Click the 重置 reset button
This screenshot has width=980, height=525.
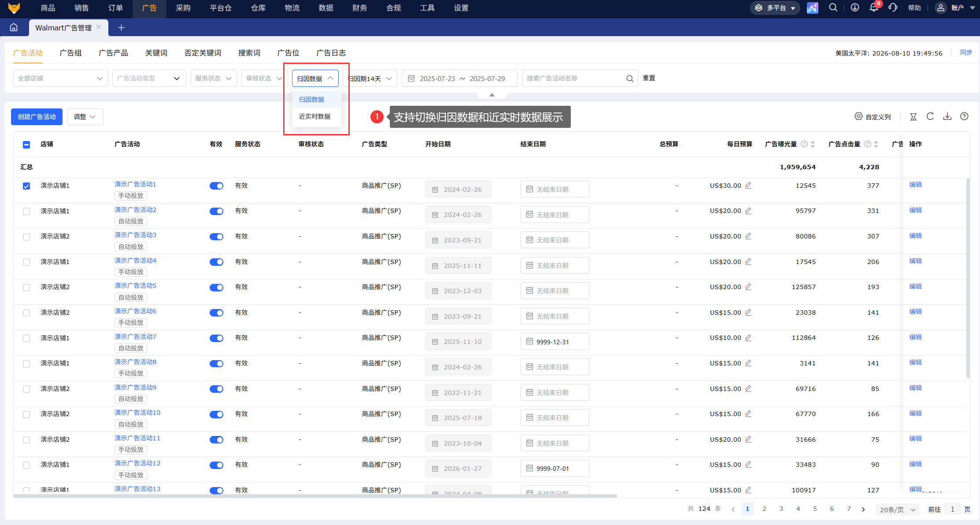pos(649,78)
